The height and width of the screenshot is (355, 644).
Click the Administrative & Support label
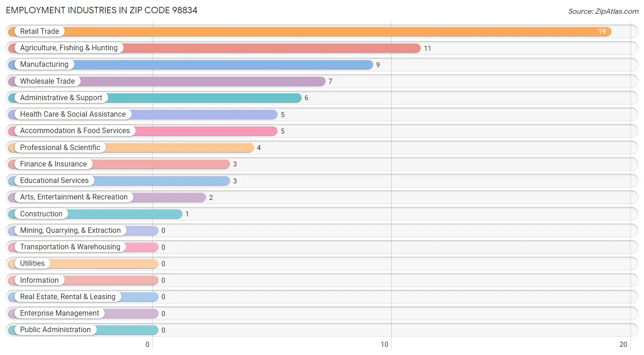(x=61, y=98)
